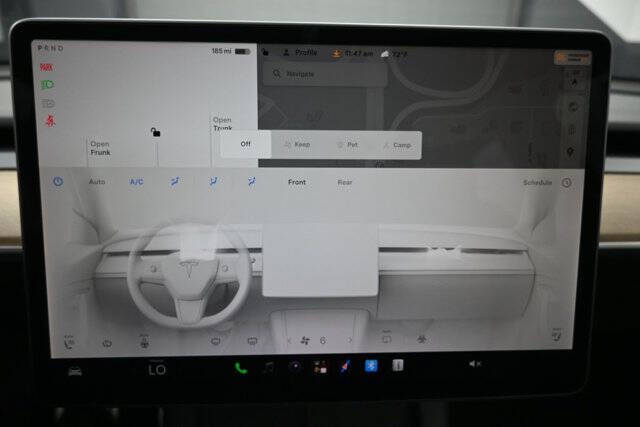Decrease fan speed with left chevron

click(x=289, y=340)
